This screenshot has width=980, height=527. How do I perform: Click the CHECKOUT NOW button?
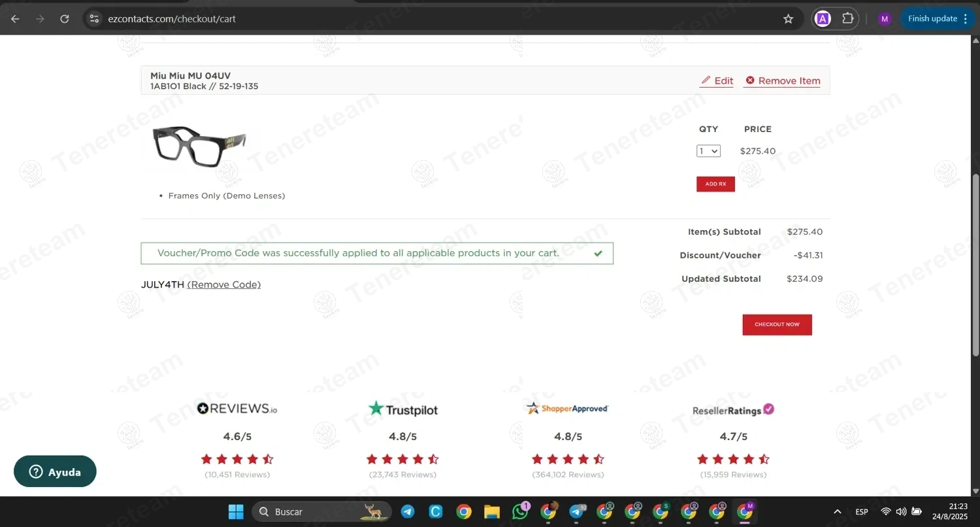pyautogui.click(x=777, y=325)
